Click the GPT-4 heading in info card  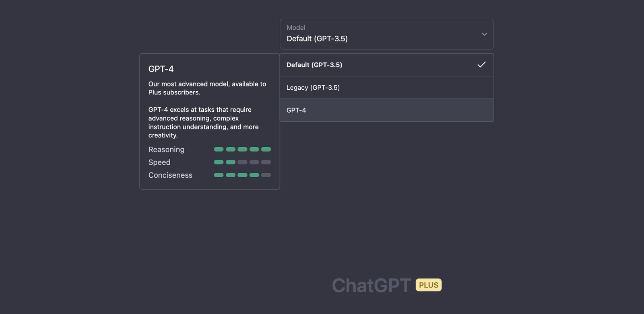coord(161,69)
